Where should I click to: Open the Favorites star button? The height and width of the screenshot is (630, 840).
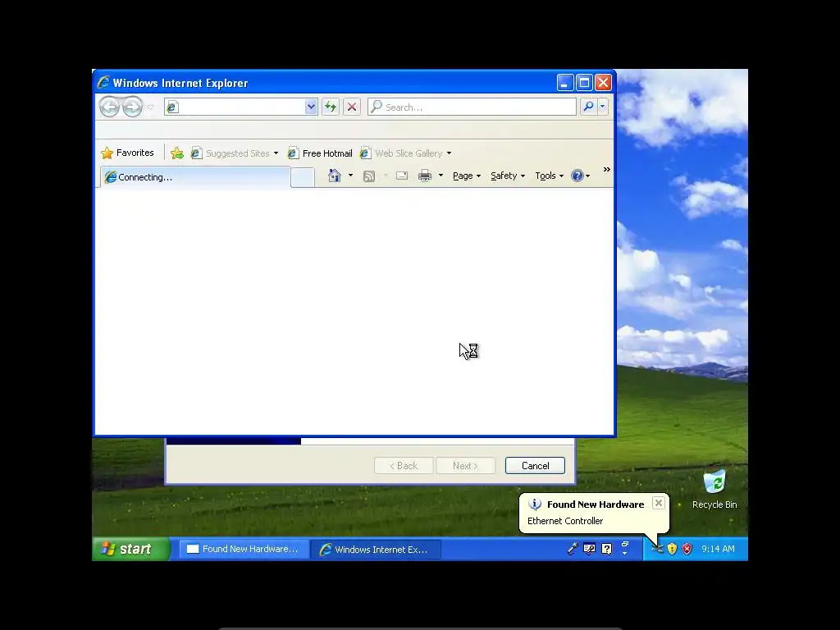127,153
